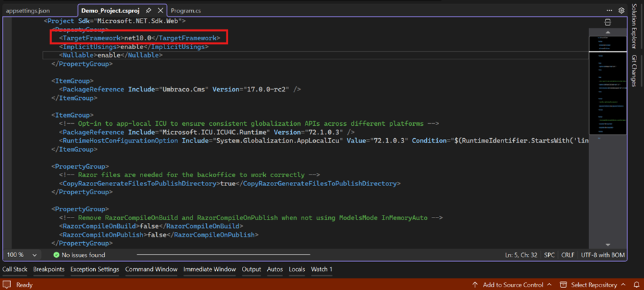Click the tab overflow ellipsis icon

coord(609,11)
